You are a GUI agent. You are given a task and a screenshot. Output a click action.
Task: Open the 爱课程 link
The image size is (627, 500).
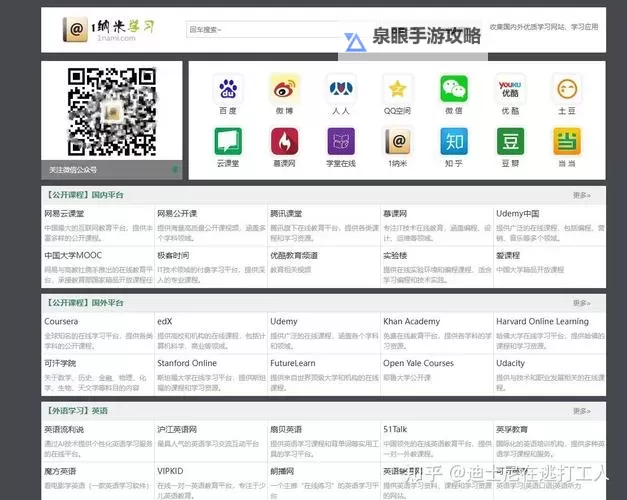[508, 255]
